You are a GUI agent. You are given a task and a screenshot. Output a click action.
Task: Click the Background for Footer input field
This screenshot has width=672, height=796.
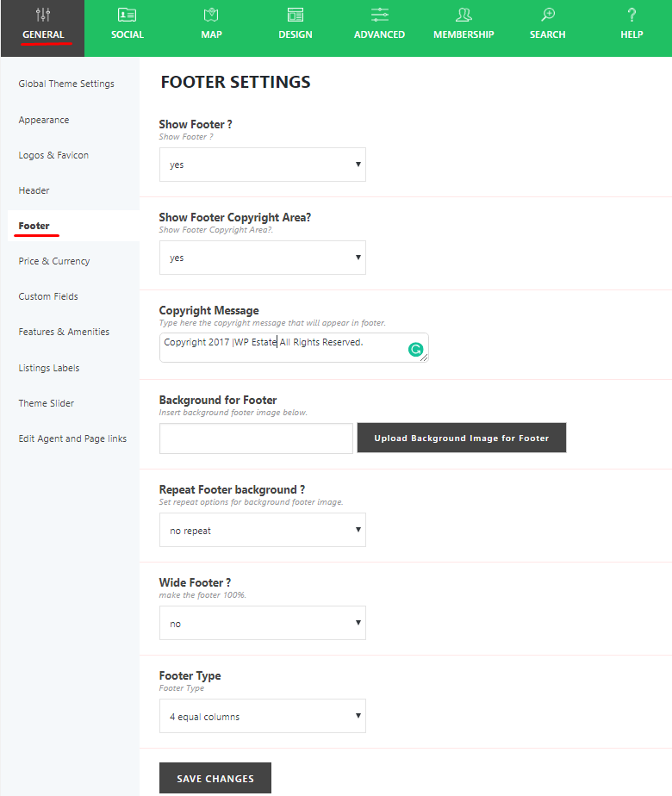[256, 438]
